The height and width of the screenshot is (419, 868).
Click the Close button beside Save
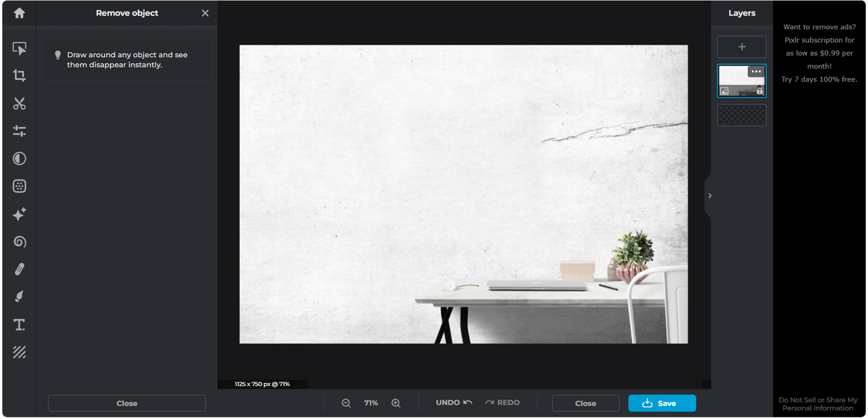click(x=586, y=403)
